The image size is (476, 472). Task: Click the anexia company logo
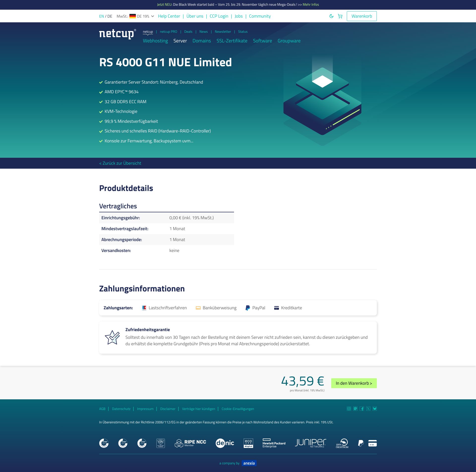[249, 463]
